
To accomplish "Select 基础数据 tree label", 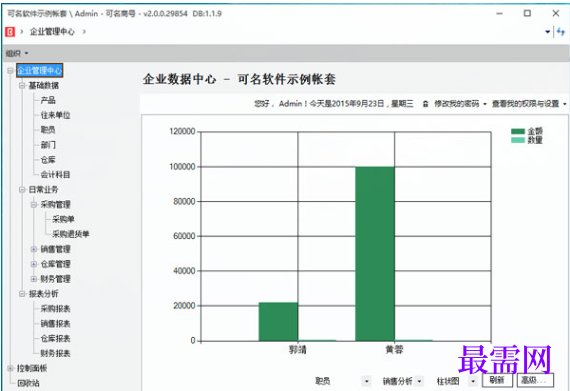I will click(44, 85).
